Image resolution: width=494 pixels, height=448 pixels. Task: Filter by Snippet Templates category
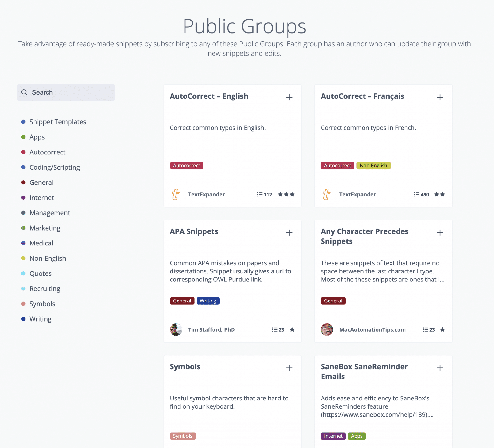pos(58,122)
